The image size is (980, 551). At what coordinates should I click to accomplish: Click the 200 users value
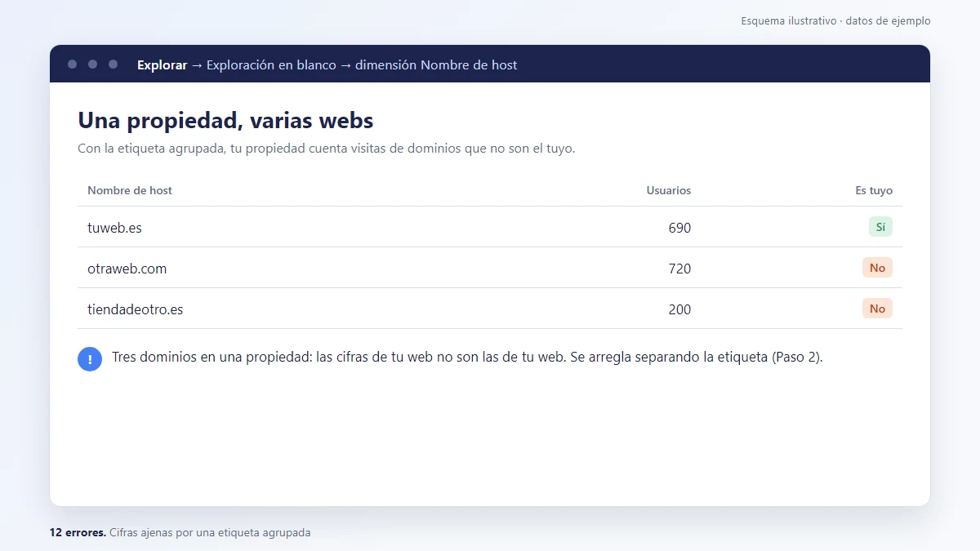pyautogui.click(x=679, y=309)
